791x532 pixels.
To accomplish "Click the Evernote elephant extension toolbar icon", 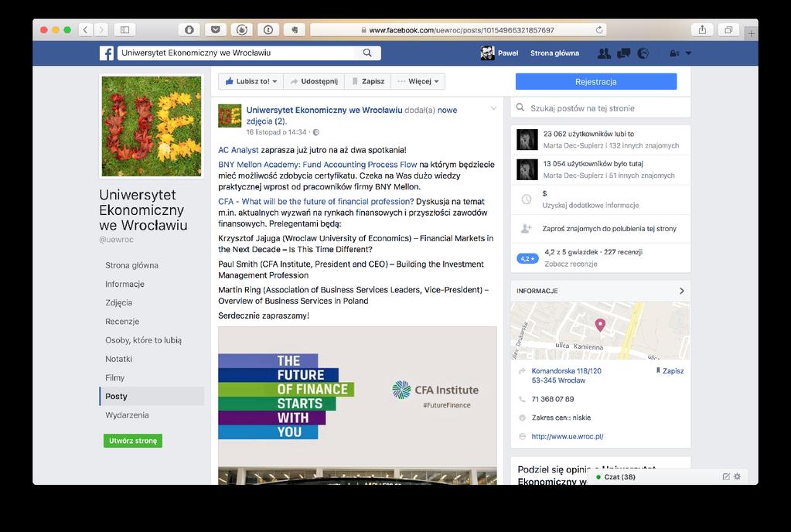I will click(x=294, y=29).
